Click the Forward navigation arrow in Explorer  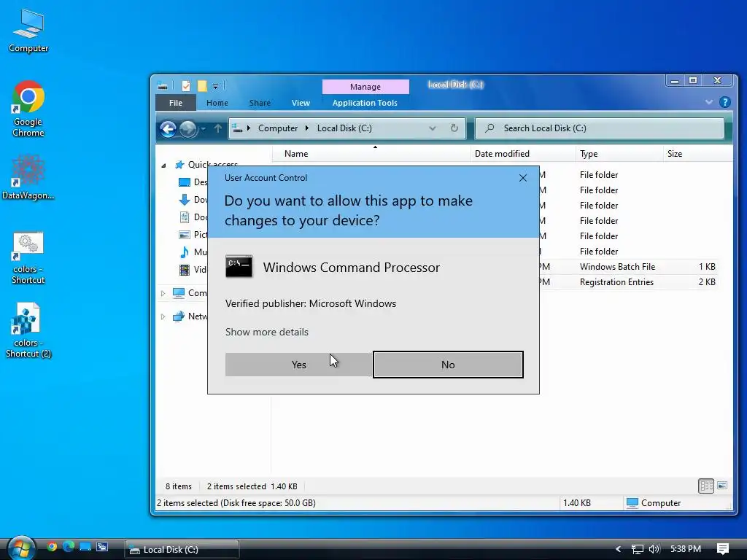tap(188, 128)
